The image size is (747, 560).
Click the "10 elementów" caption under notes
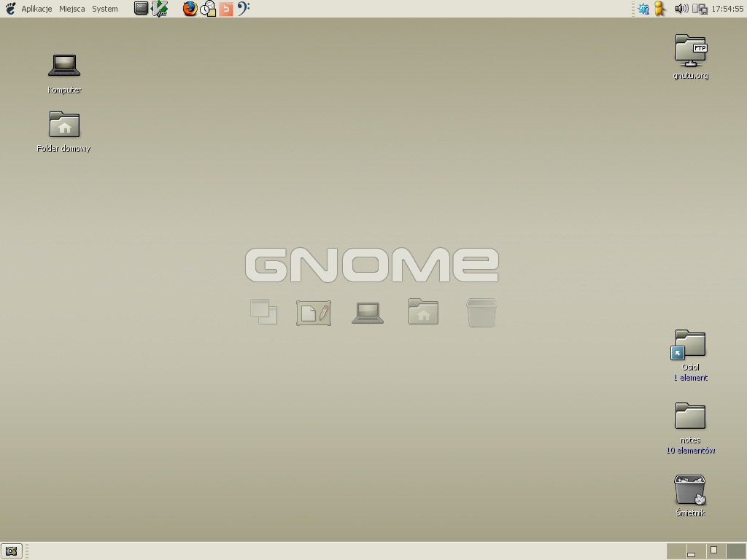[x=691, y=451]
